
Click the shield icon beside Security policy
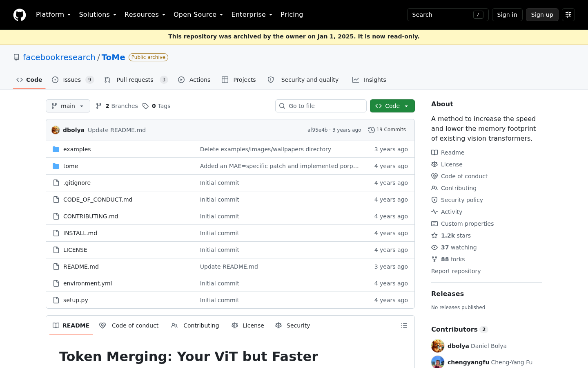click(434, 200)
